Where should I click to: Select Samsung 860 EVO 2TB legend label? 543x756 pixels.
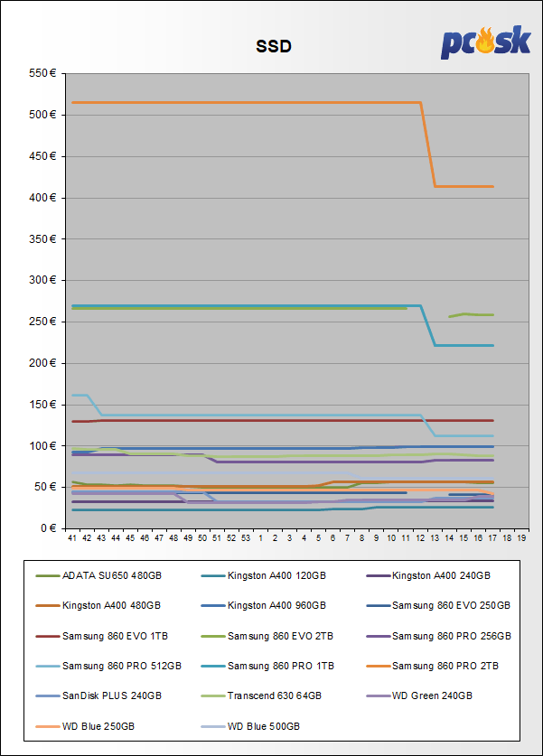[x=281, y=637]
